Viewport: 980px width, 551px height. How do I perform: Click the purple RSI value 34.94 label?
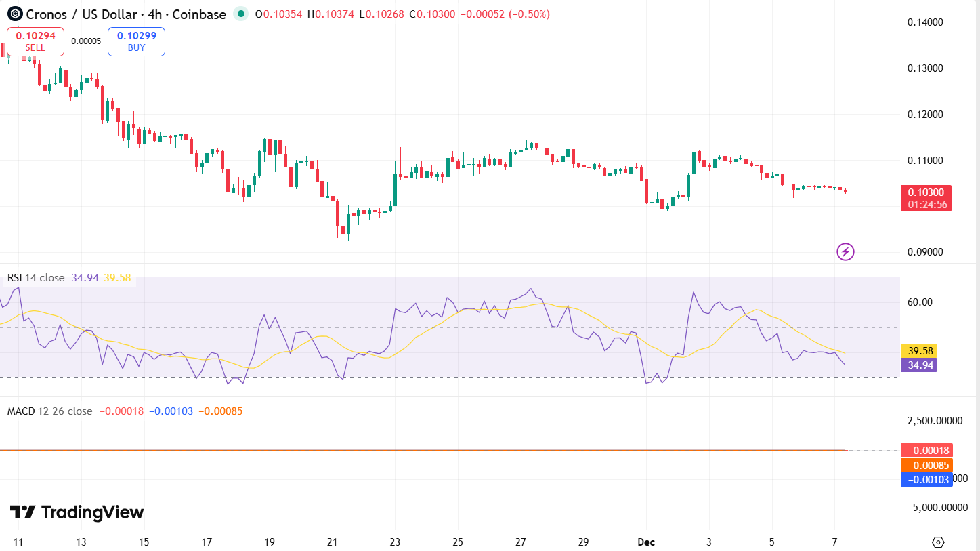919,365
